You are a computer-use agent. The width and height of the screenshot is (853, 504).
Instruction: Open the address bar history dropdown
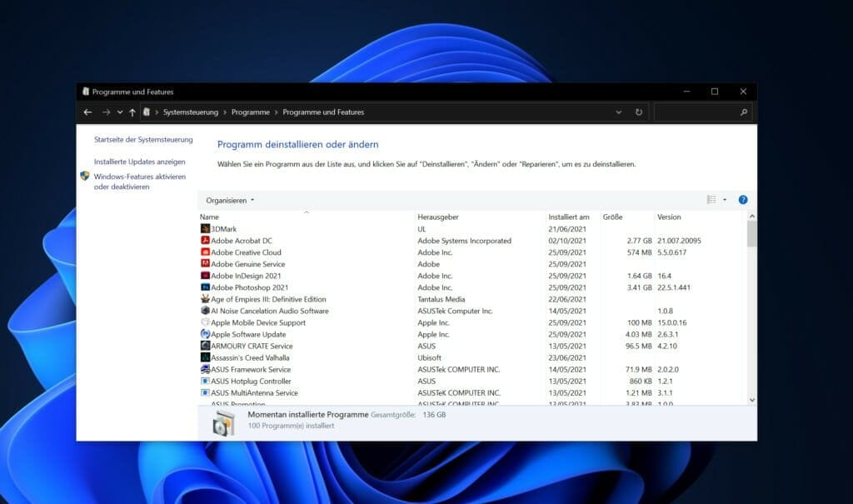[x=618, y=112]
